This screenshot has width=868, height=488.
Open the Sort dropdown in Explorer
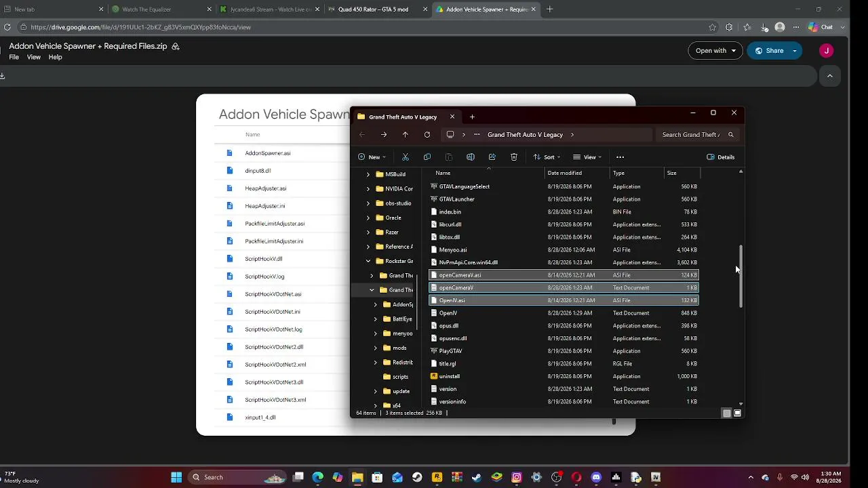click(547, 157)
